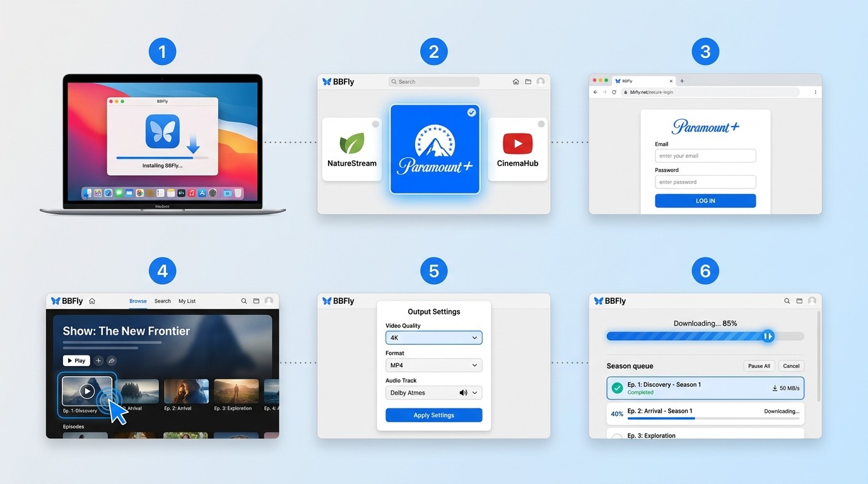Click the downloading window vertical scrollbar
The image size is (868, 484).
[819, 356]
